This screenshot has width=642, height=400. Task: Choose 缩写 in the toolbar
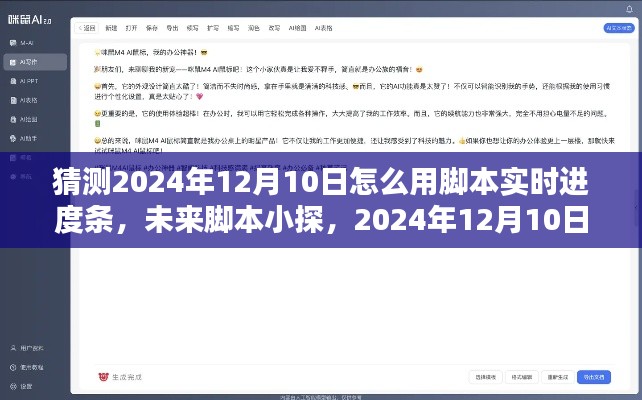click(233, 28)
